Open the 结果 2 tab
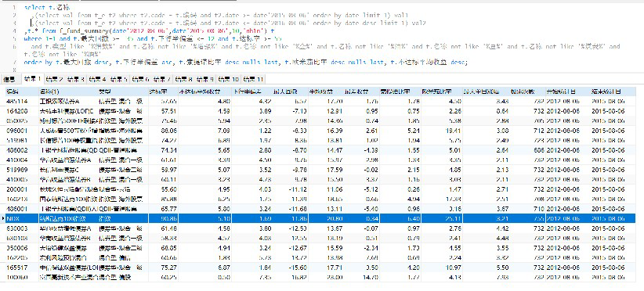The image size is (644, 291). (54, 79)
